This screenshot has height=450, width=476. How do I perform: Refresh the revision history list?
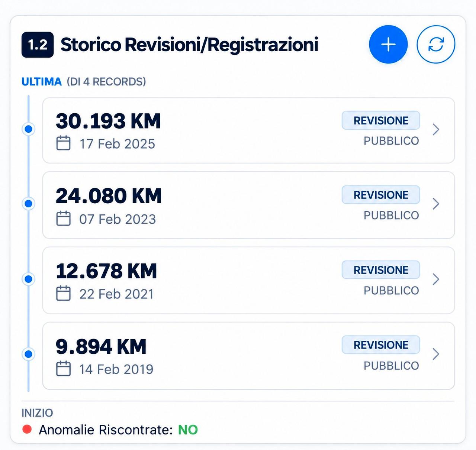436,45
